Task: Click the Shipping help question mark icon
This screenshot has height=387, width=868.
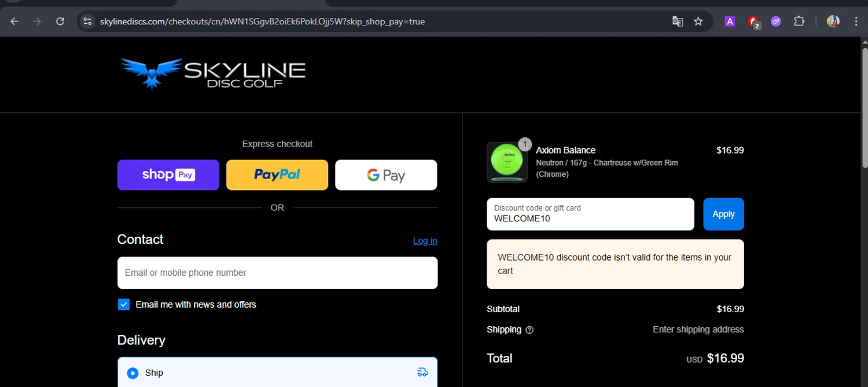Action: pyautogui.click(x=529, y=330)
